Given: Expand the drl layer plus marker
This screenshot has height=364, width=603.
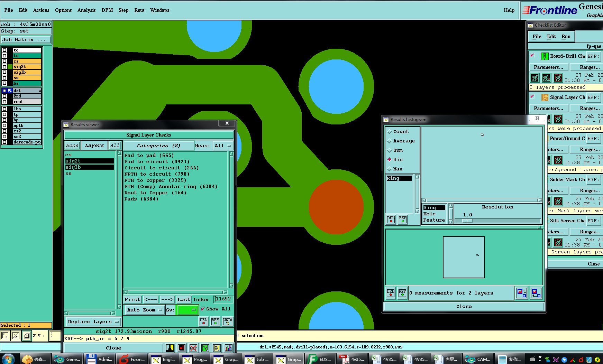Looking at the screenshot, I should 40,91.
